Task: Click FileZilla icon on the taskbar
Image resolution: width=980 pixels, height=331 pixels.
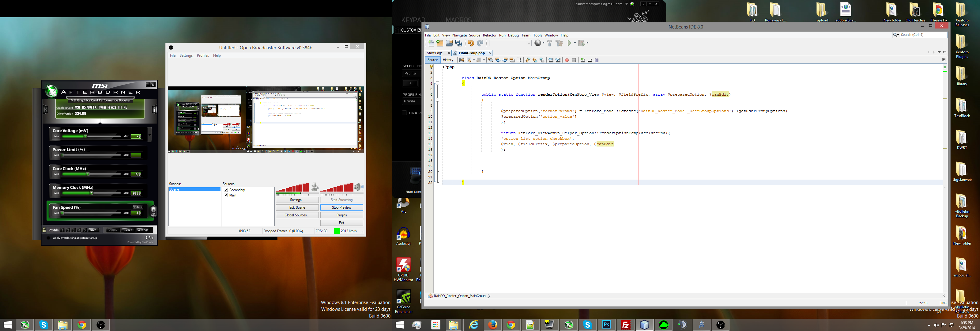Action: (x=625, y=325)
